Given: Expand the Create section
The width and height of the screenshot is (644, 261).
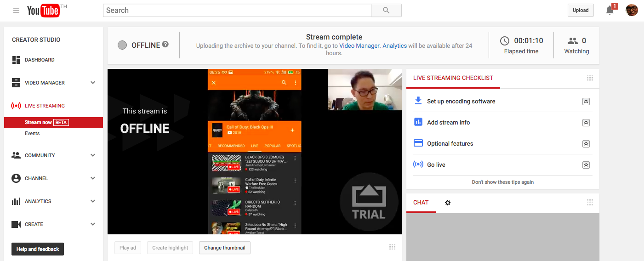Looking at the screenshot, I should (x=93, y=224).
